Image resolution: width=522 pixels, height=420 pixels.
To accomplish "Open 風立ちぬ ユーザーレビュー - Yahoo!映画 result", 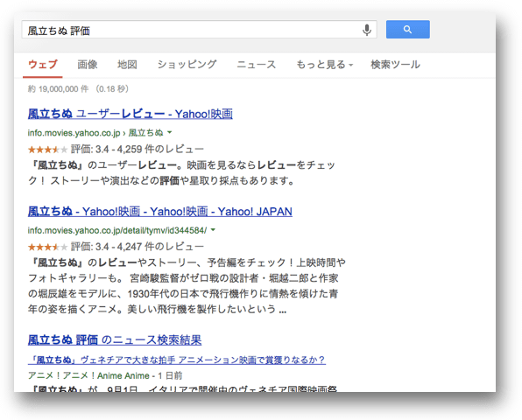I will click(130, 114).
